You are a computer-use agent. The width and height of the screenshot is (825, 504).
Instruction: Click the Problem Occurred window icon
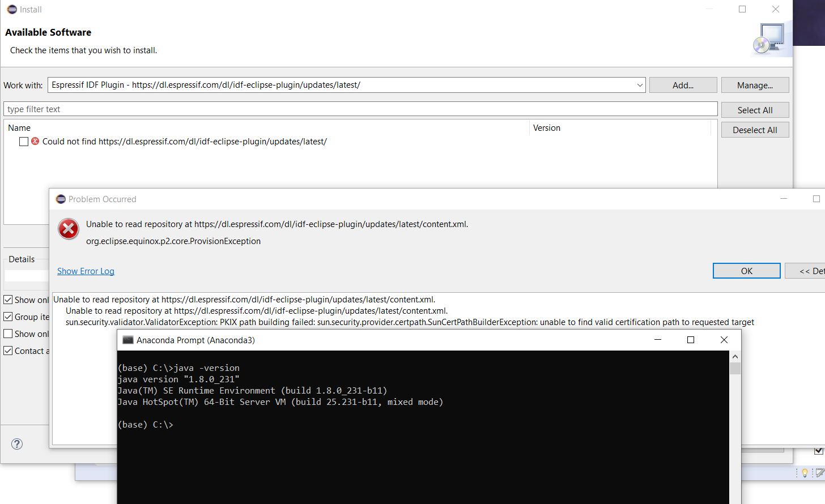pos(60,199)
